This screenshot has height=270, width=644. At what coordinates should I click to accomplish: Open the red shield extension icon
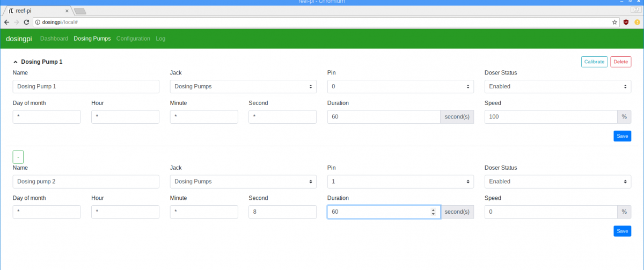(x=626, y=22)
